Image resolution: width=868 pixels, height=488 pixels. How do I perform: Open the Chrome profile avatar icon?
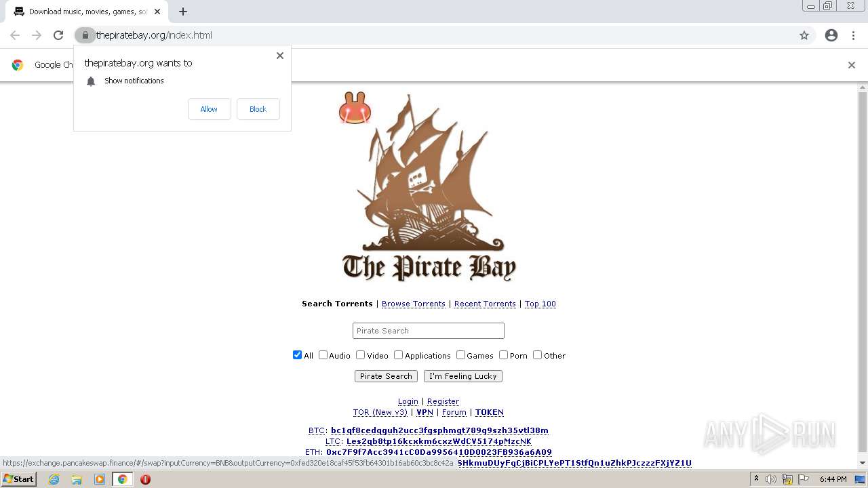coord(831,35)
